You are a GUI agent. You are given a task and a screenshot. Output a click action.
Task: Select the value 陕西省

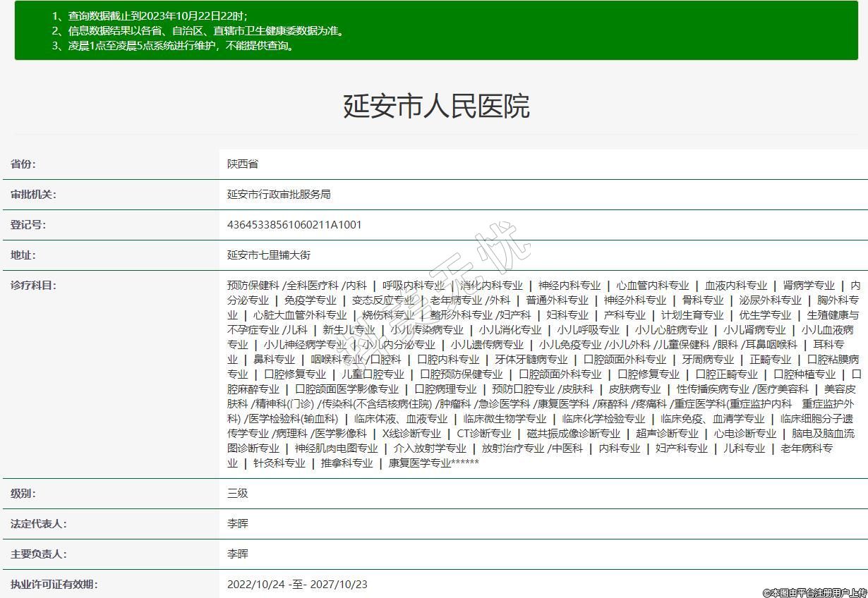coord(243,164)
